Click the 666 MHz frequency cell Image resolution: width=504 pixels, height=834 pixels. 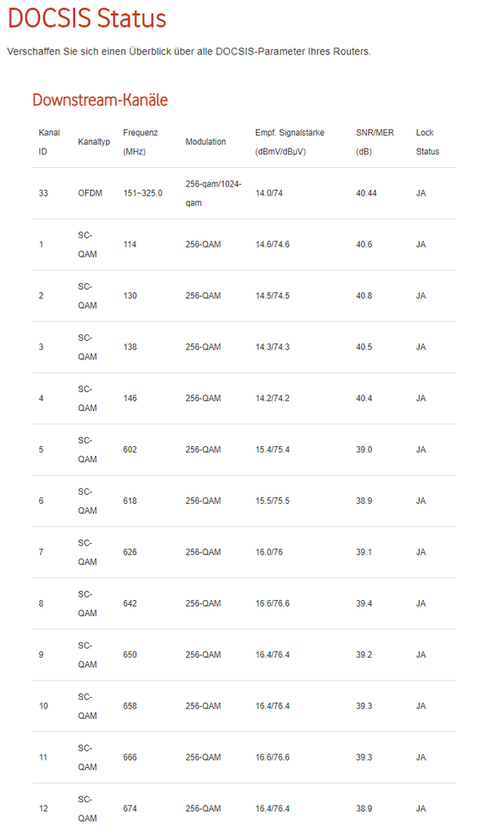point(130,757)
